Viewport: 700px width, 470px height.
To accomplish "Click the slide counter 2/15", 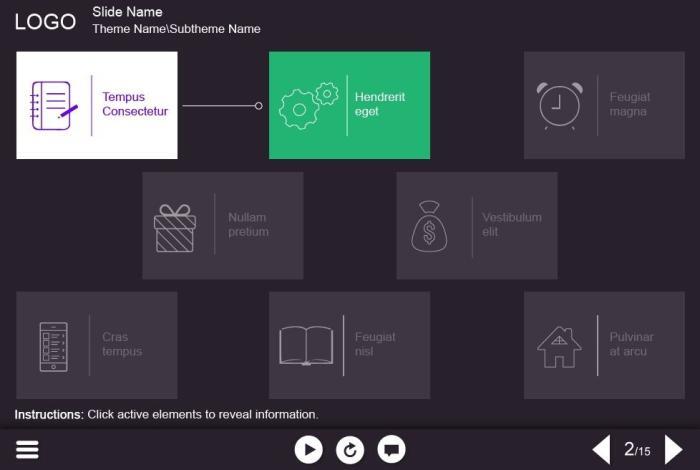I will [637, 450].
